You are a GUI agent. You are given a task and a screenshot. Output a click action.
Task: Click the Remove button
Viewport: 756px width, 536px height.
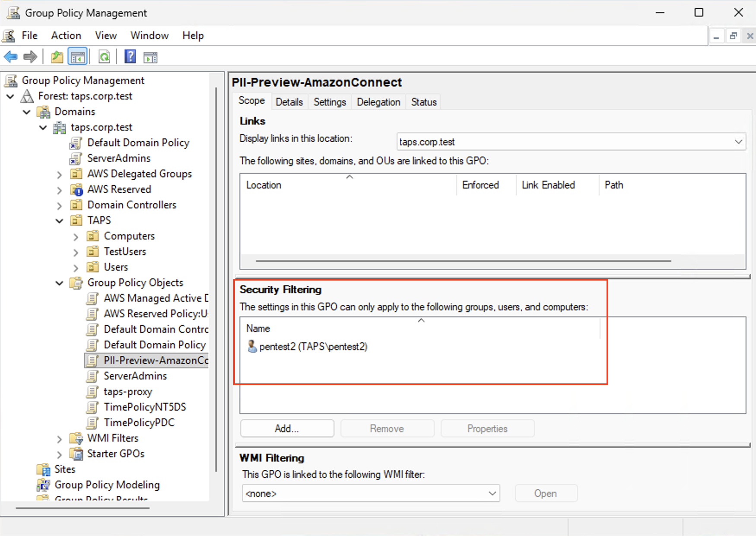(387, 428)
